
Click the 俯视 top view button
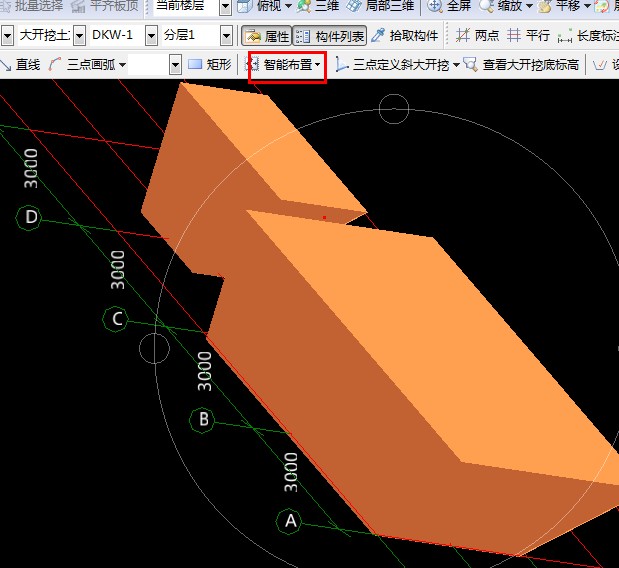point(260,6)
